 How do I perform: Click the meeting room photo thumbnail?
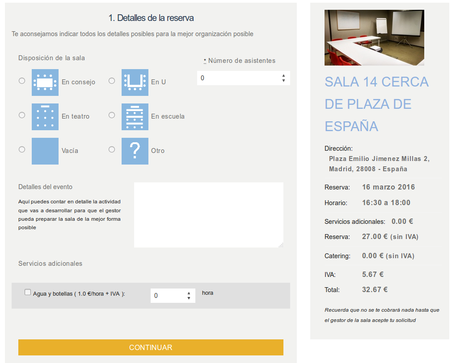[374, 38]
